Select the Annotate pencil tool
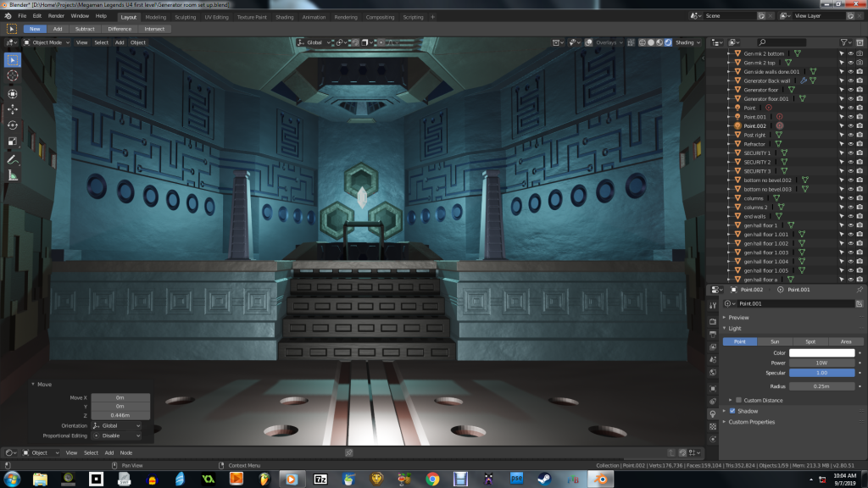The image size is (868, 488). tap(12, 160)
